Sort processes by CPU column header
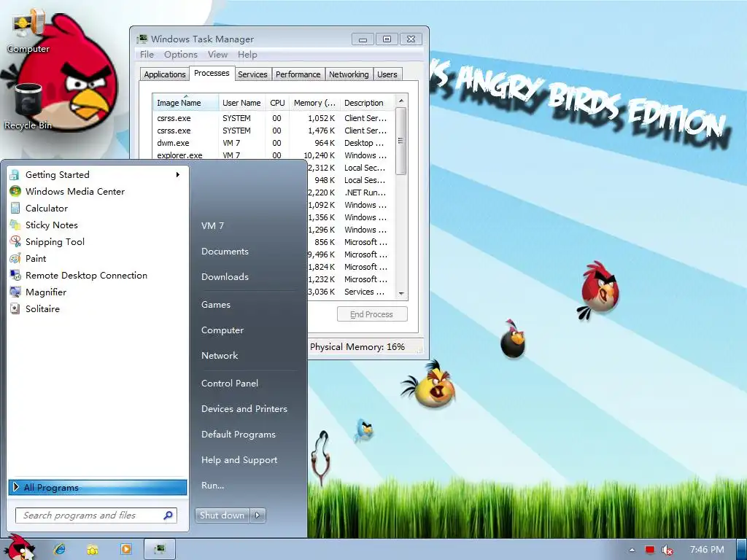 pyautogui.click(x=277, y=102)
